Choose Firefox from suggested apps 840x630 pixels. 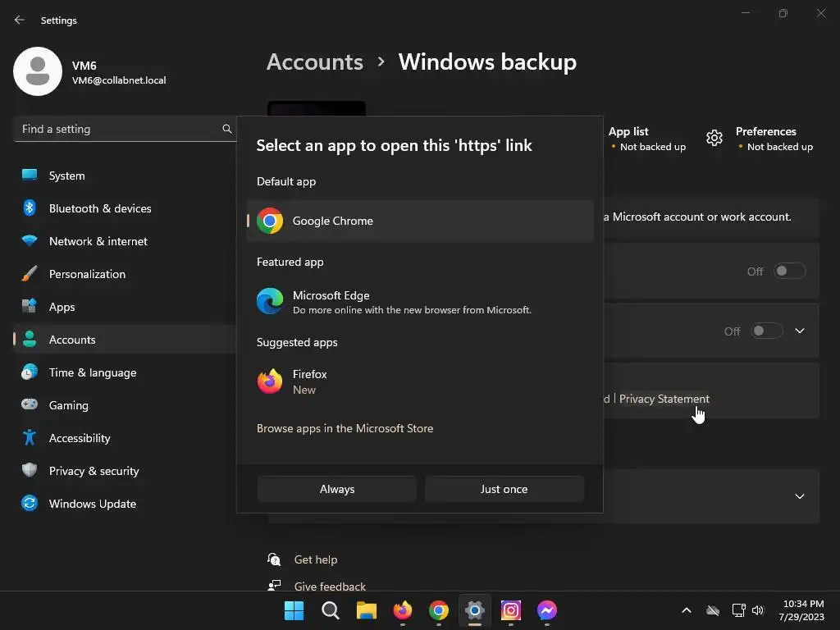point(421,381)
